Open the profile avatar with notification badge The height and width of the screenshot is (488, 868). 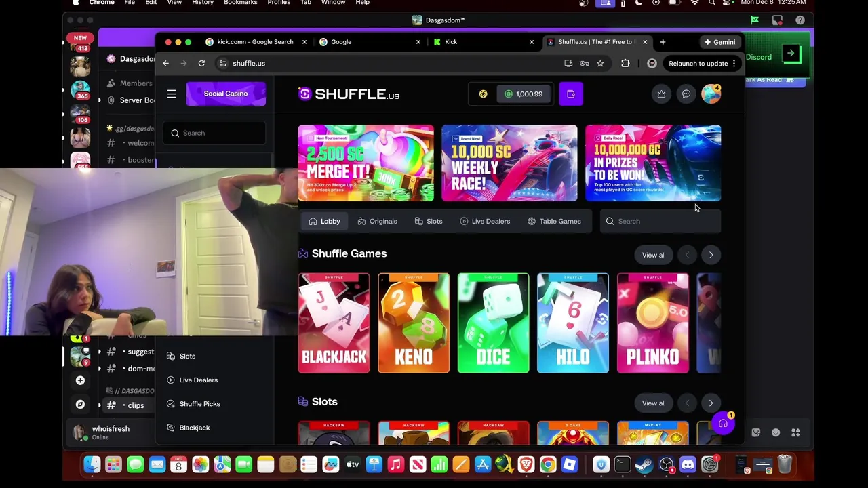click(711, 94)
